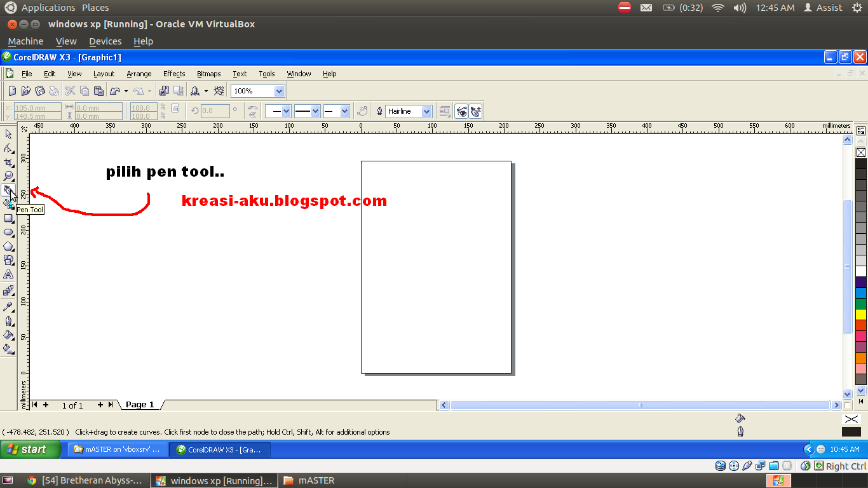
Task: Select the Crop tool
Action: 8,162
